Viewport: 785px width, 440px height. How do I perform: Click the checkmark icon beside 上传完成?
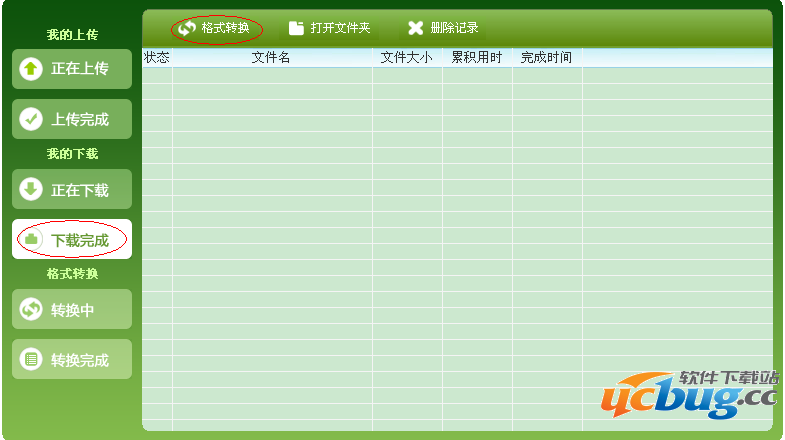31,119
